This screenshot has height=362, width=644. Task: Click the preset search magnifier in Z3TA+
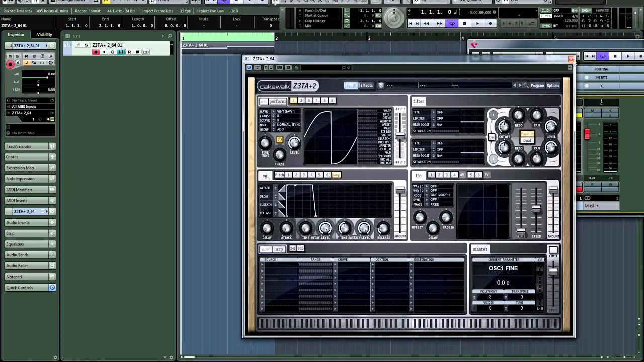pos(526,85)
